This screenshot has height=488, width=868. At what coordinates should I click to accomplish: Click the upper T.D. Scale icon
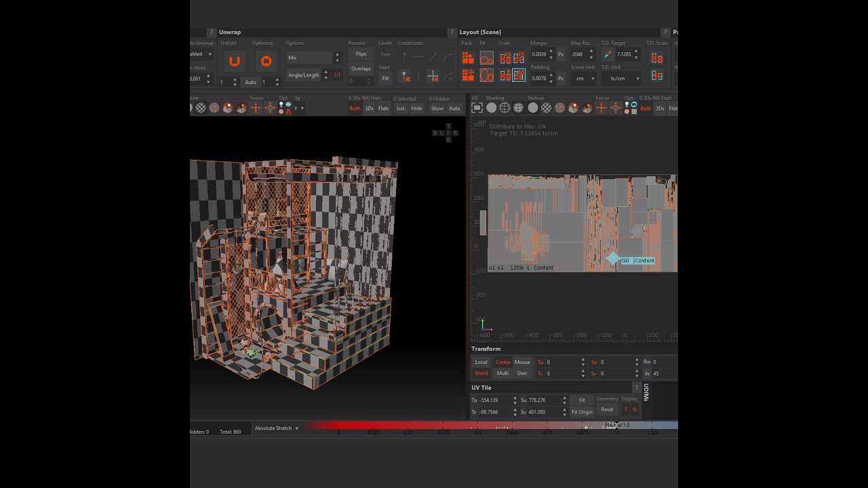coord(656,57)
